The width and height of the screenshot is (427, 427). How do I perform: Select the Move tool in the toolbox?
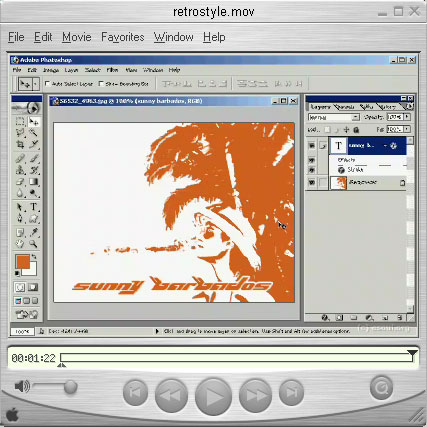[x=33, y=121]
